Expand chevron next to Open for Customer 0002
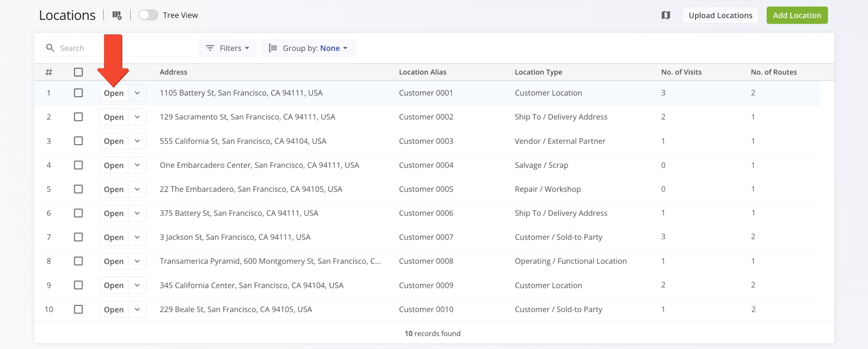Screen dimensions: 868x349 137,117
